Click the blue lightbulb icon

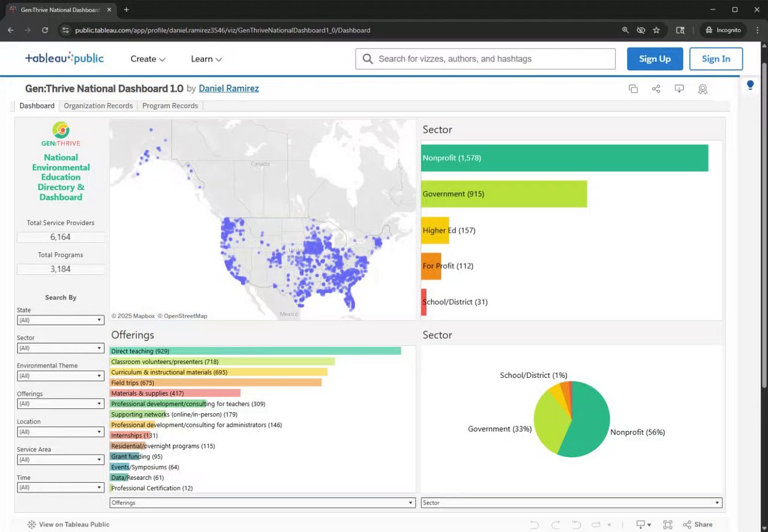pos(750,85)
